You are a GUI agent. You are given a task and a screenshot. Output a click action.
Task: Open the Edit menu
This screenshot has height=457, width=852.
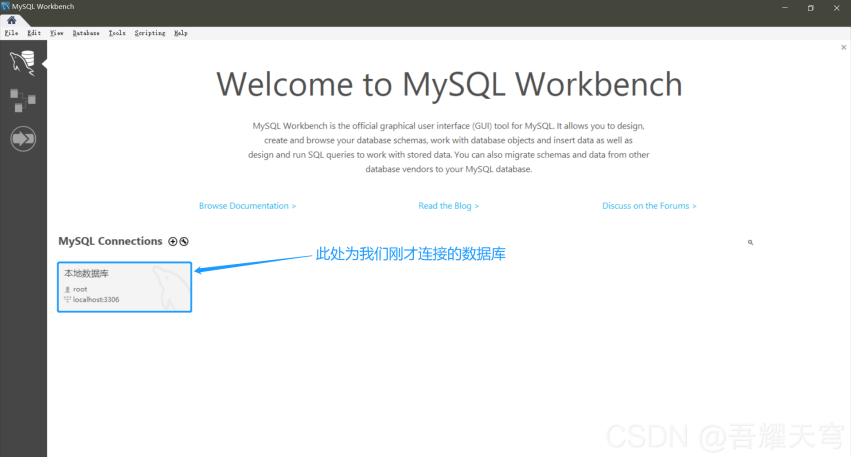(x=34, y=33)
